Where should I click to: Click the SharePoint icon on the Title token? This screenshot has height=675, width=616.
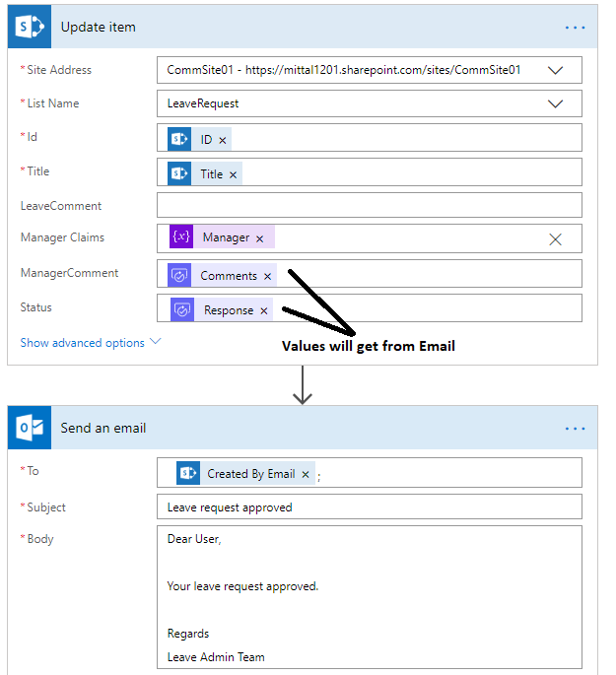click(x=179, y=173)
